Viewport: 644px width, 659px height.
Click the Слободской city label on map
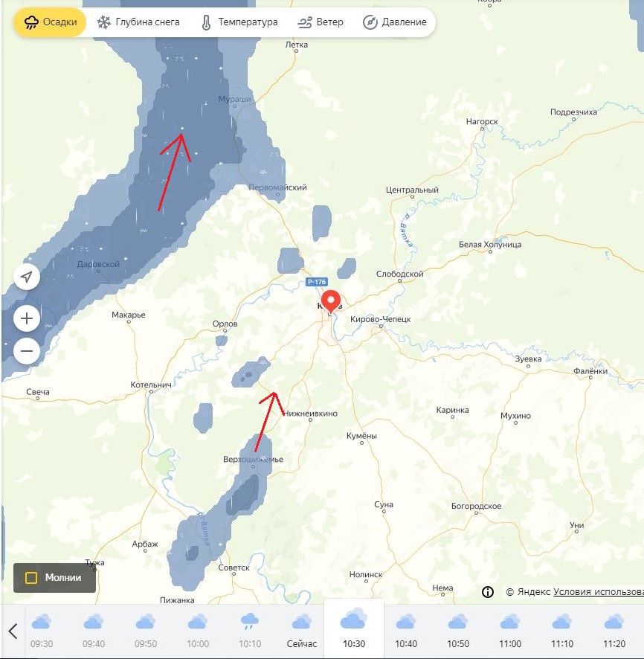399,274
